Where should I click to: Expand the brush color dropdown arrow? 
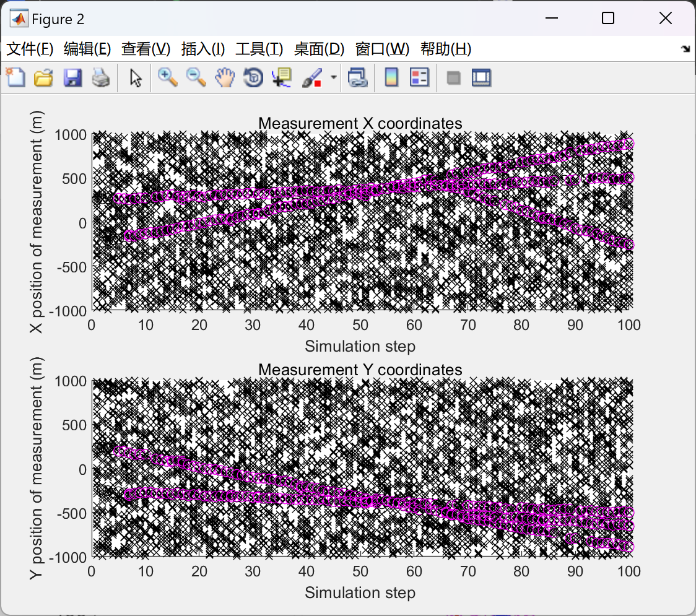click(x=333, y=77)
